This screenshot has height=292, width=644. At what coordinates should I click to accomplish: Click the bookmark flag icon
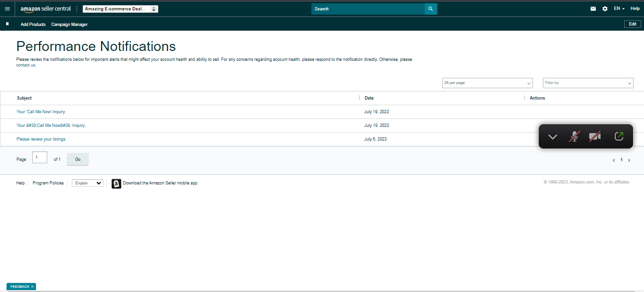(7, 24)
